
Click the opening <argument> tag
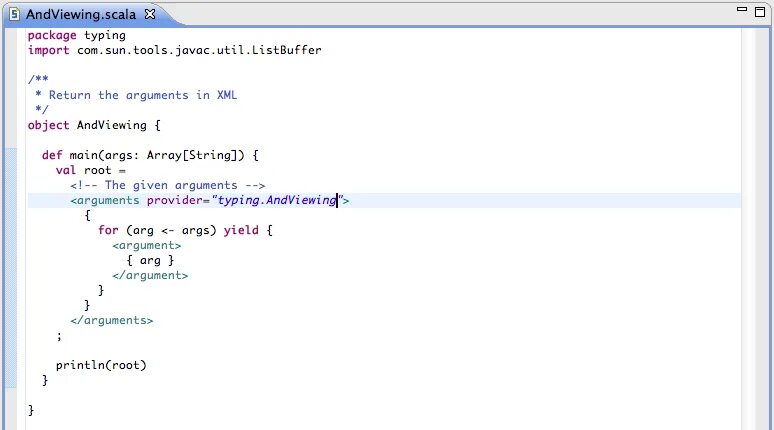pos(147,245)
